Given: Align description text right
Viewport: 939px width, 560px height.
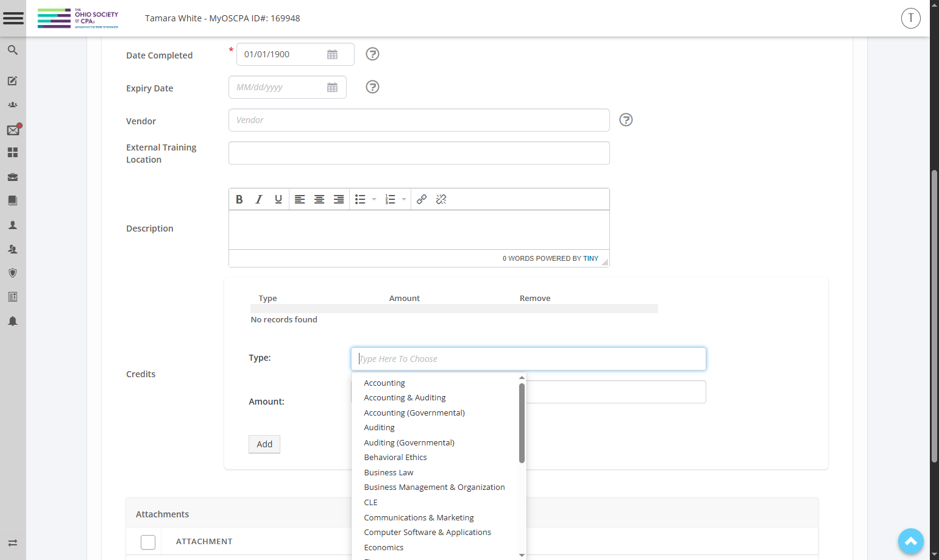Looking at the screenshot, I should 339,199.
